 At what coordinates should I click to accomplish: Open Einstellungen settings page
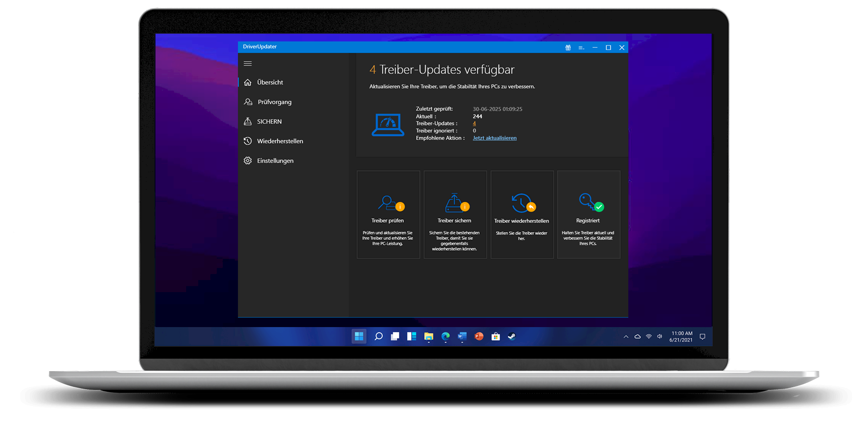pyautogui.click(x=275, y=161)
